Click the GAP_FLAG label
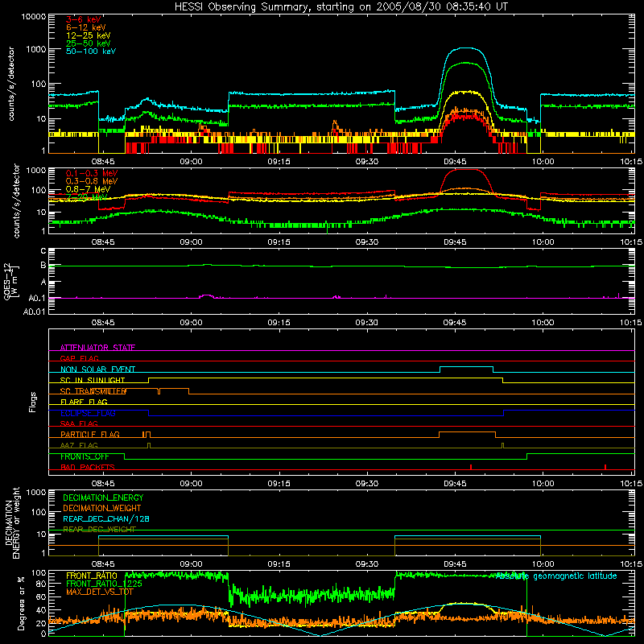Viewport: 644px width, 644px height. (79, 358)
